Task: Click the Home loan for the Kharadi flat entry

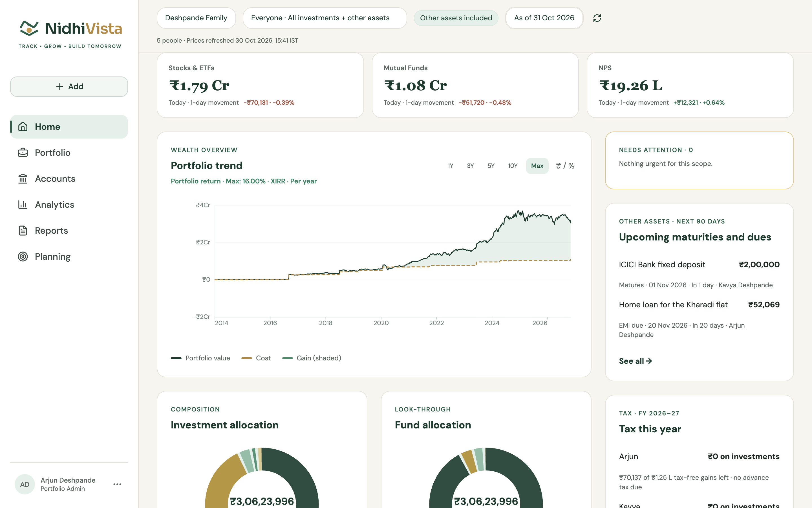Action: coord(699,319)
